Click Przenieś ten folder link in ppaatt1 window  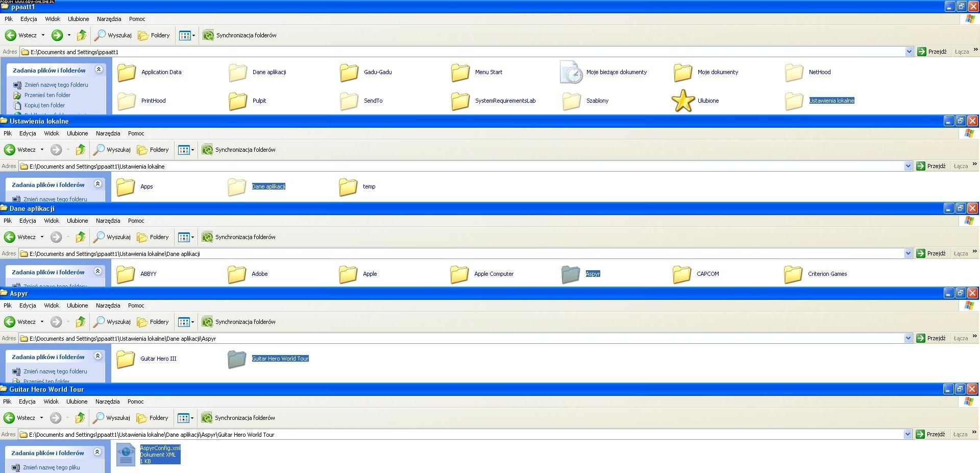(42, 95)
